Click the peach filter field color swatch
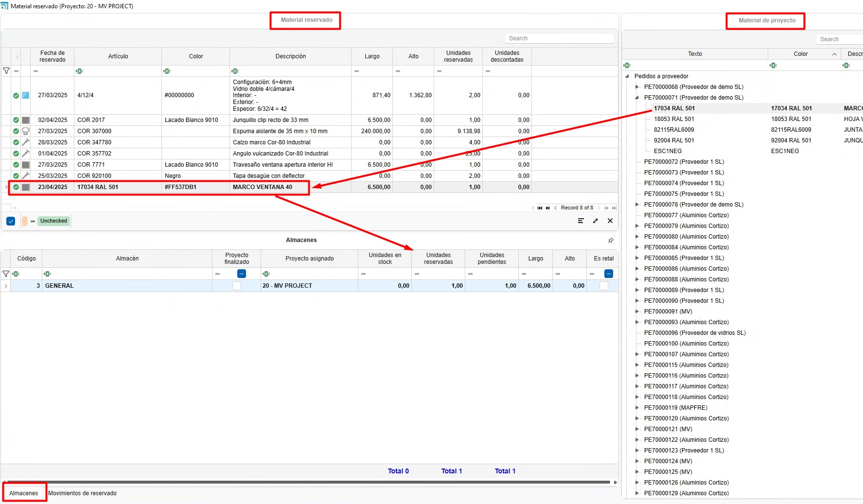Screen dimensions: 863x504 (x=25, y=221)
